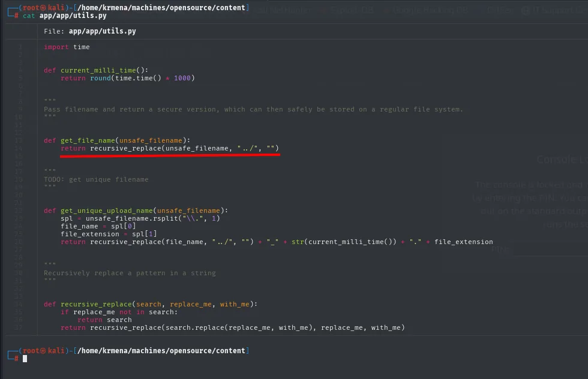The height and width of the screenshot is (379, 588).
Task: Click the 'app/app/utils.py' argument after cat
Action: (73, 16)
